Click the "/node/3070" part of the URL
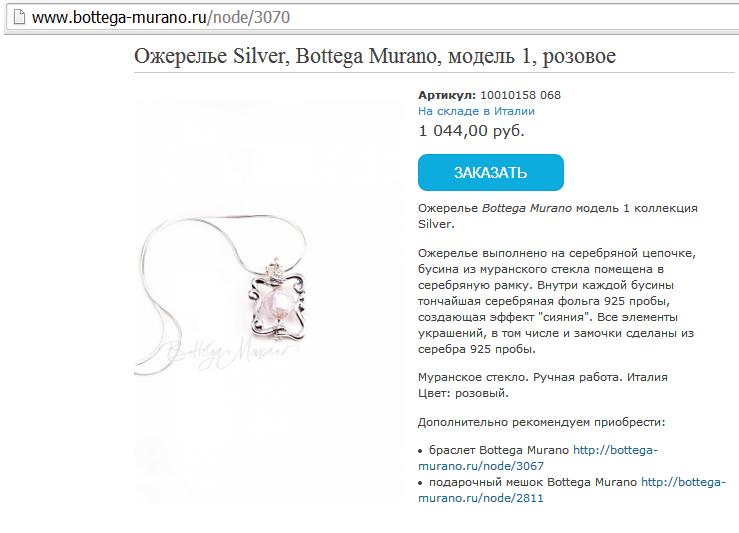 tap(249, 18)
